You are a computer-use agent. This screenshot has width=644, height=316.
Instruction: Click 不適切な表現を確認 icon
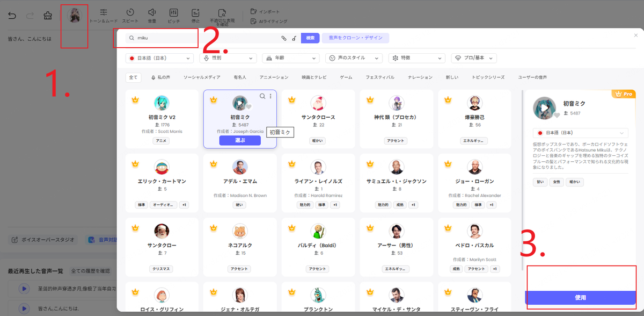tap(222, 12)
